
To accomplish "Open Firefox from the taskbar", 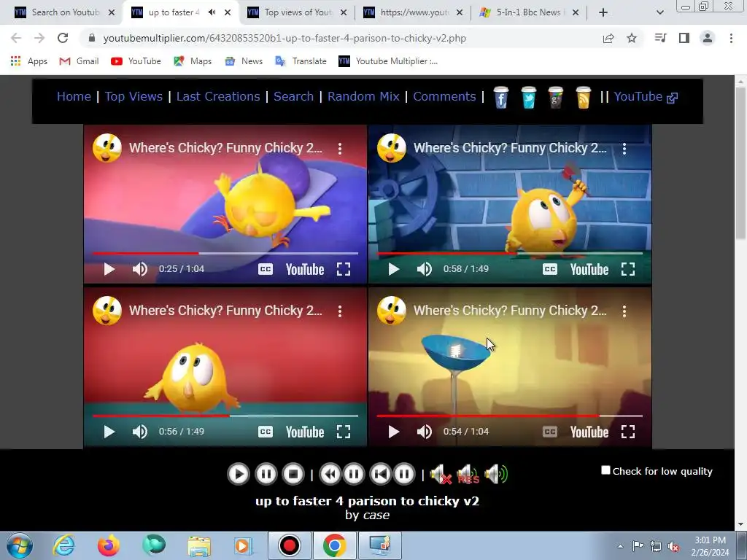I will (x=108, y=545).
